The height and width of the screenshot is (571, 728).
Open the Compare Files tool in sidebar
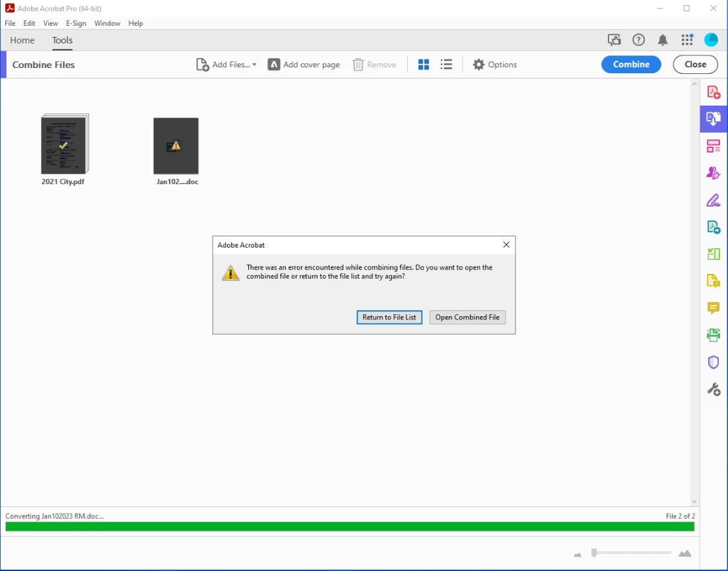(x=713, y=254)
